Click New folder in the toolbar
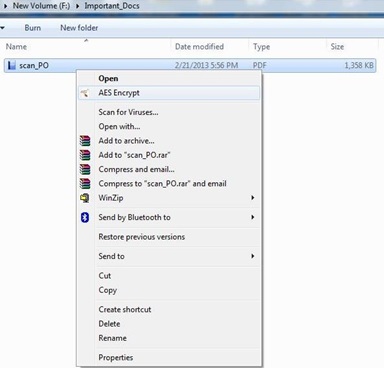 click(79, 28)
